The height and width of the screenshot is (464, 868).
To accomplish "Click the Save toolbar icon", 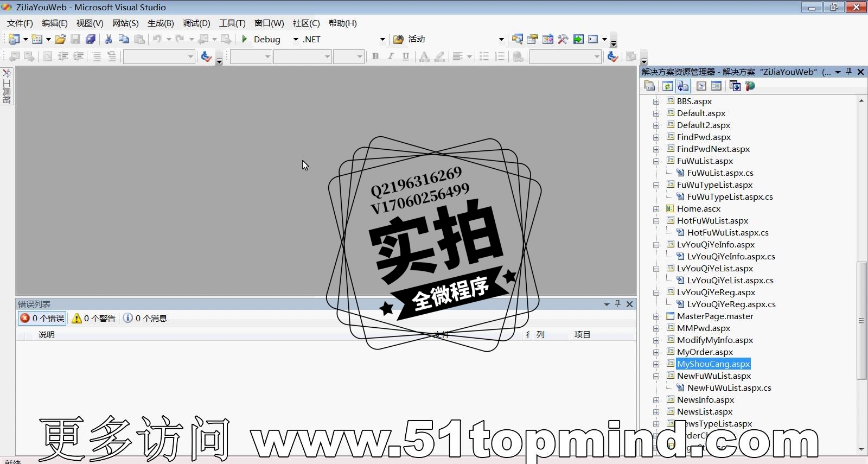I will [75, 39].
